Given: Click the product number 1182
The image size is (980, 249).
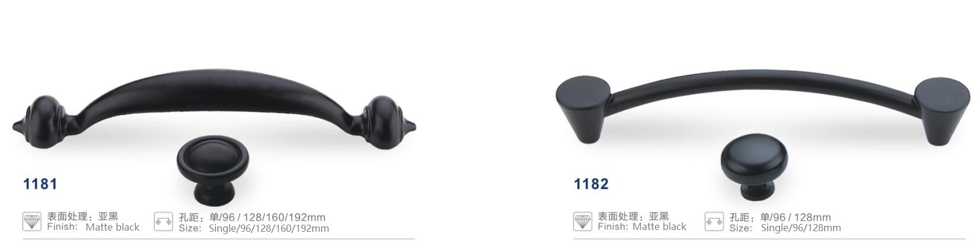Looking at the screenshot, I should (591, 184).
